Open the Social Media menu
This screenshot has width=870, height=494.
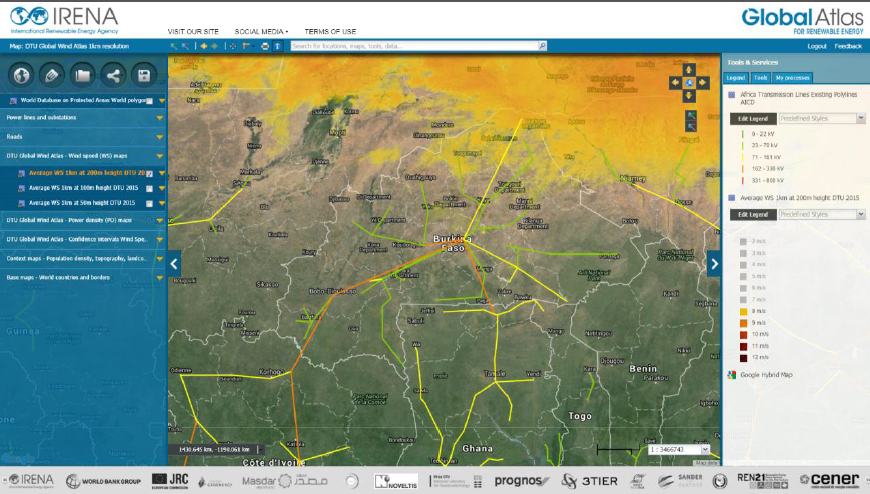coord(260,31)
